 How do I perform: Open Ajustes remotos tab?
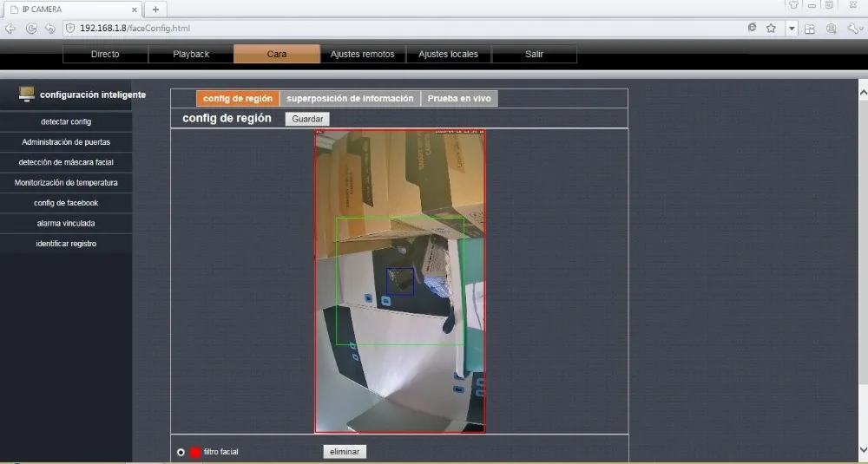pyautogui.click(x=363, y=54)
